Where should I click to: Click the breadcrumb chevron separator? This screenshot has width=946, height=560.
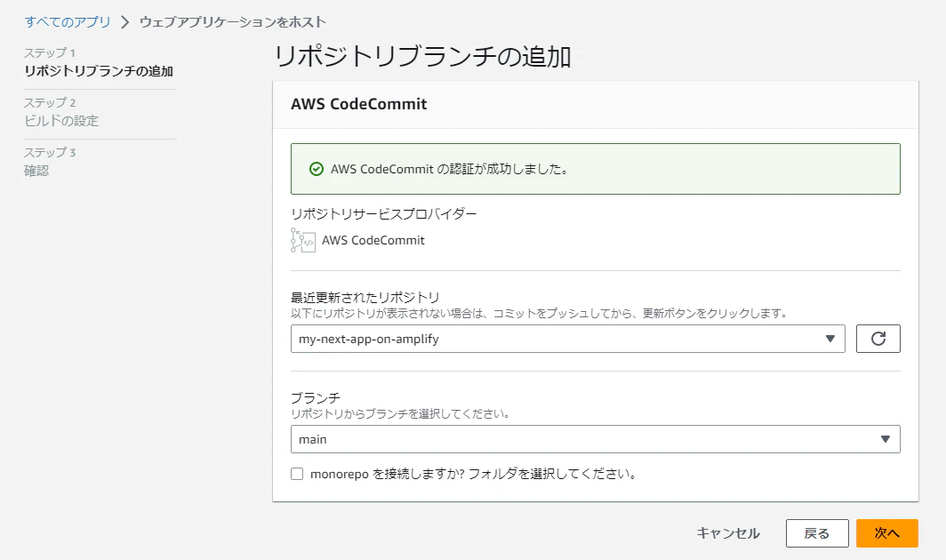point(124,22)
